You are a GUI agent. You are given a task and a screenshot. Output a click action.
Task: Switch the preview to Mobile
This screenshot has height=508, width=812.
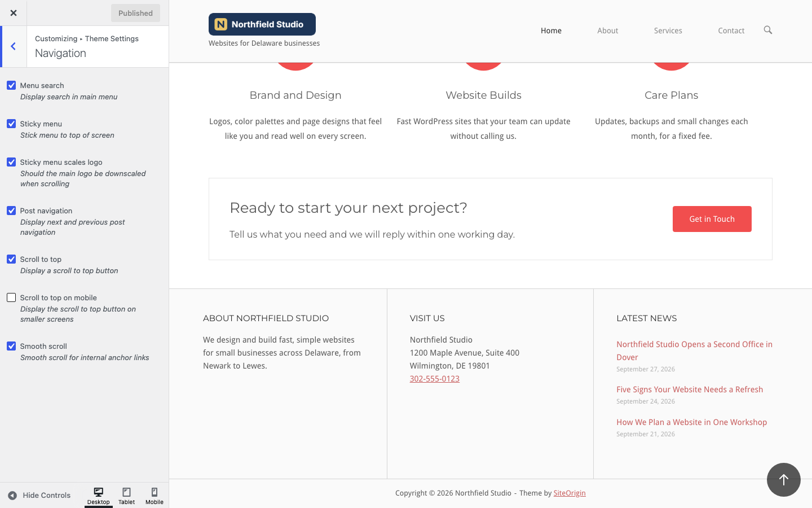155,496
